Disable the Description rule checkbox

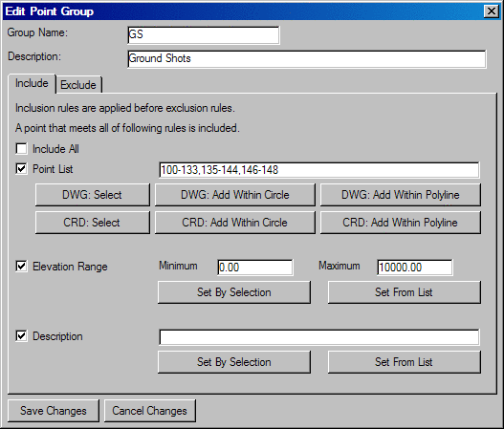point(22,336)
